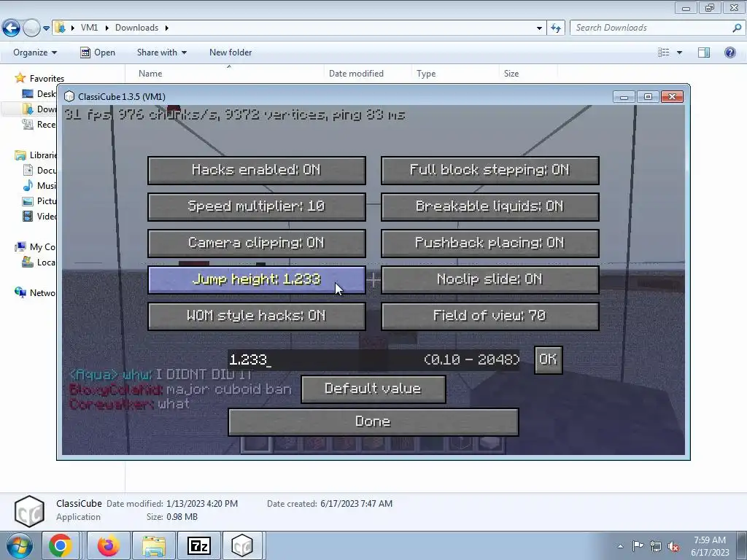Click the muted volume tray icon
Image resolution: width=747 pixels, height=560 pixels.
click(x=673, y=546)
